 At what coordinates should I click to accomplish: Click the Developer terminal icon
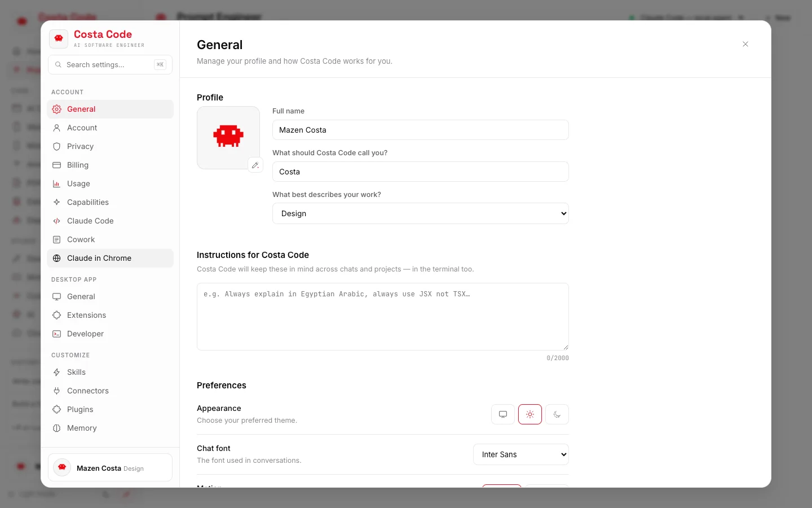click(x=56, y=334)
